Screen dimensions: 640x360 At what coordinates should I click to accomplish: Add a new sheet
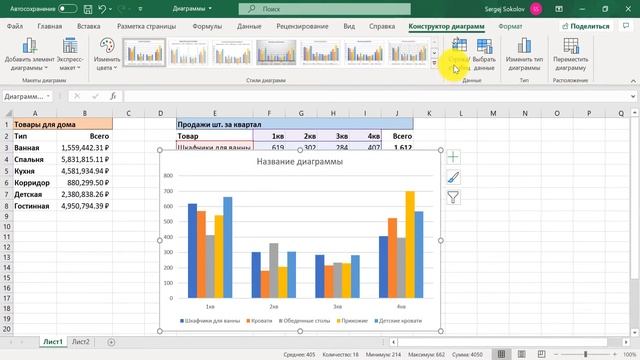[x=111, y=342]
